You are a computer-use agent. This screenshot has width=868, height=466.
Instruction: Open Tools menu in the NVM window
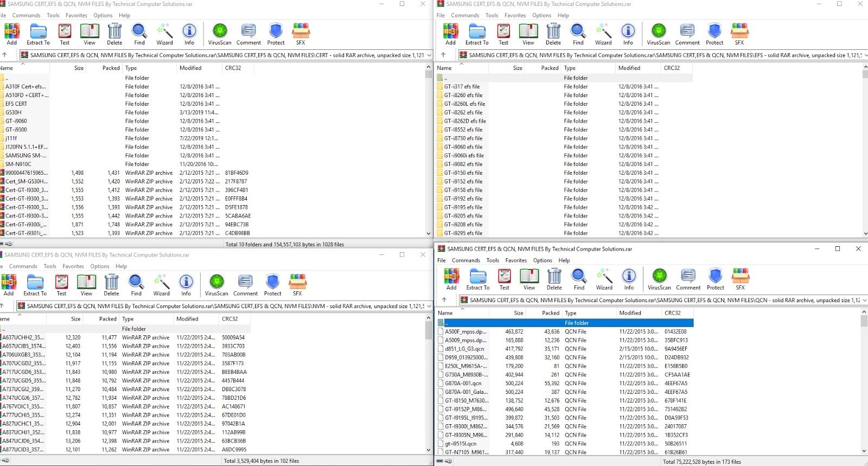coord(50,266)
